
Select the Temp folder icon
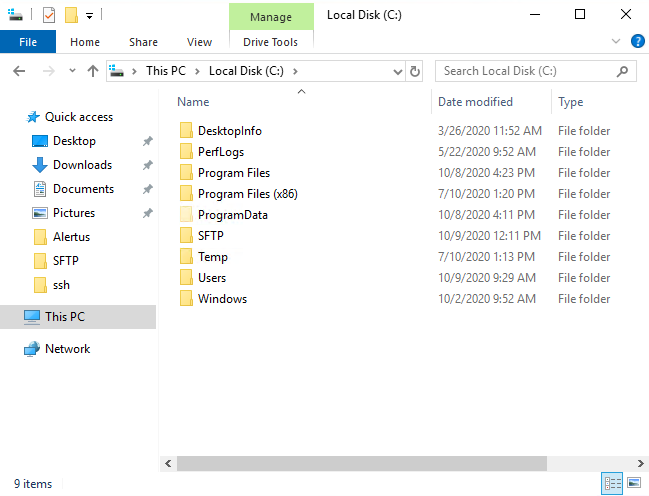pyautogui.click(x=186, y=256)
